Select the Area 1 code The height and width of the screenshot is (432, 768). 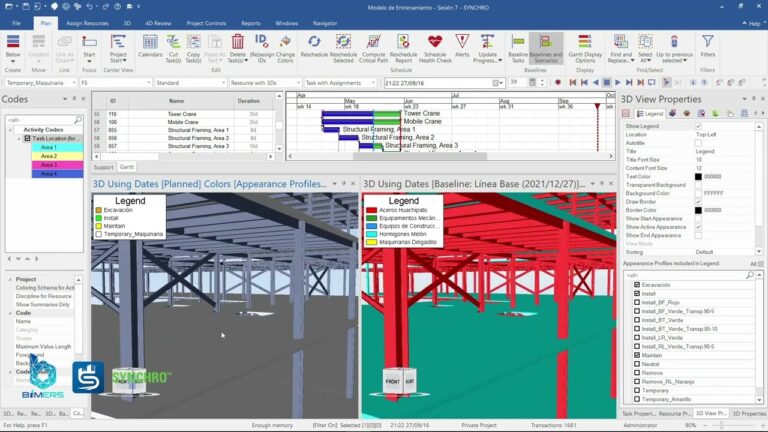coord(57,147)
